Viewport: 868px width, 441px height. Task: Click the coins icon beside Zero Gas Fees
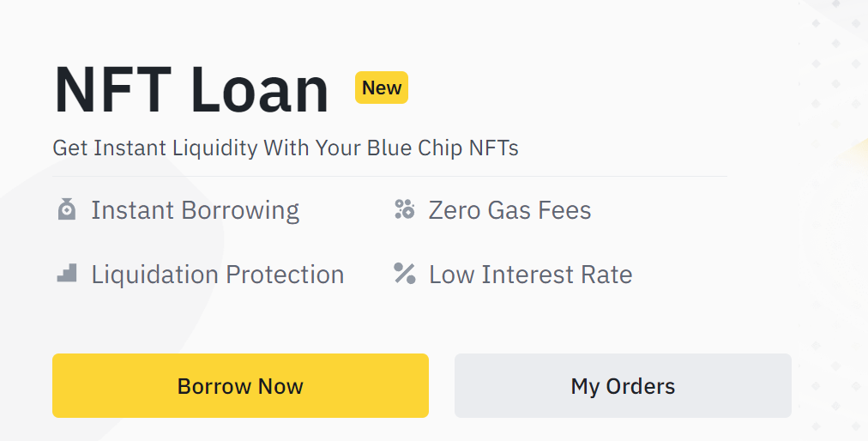(x=405, y=209)
